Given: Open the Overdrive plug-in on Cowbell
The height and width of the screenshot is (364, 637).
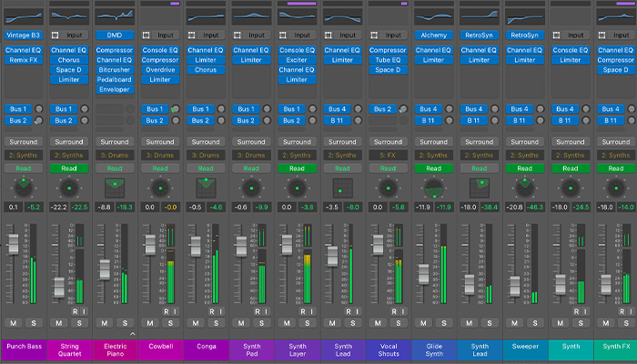Looking at the screenshot, I should tap(160, 70).
